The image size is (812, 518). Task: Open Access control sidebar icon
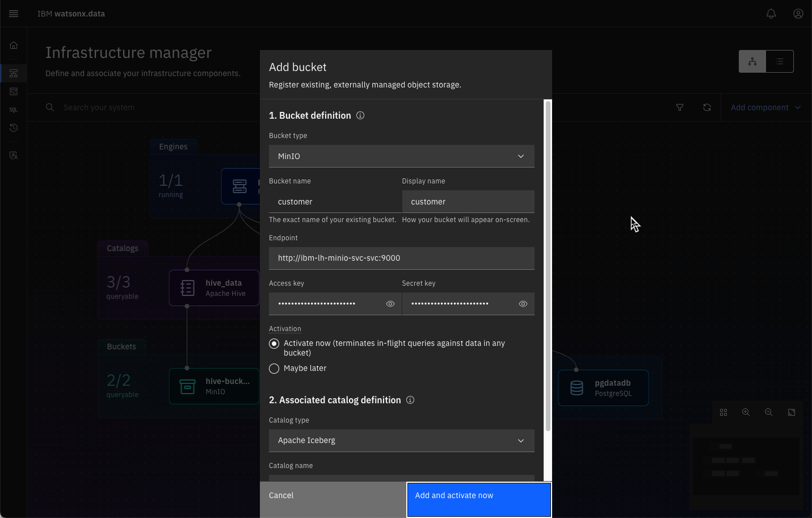14,155
